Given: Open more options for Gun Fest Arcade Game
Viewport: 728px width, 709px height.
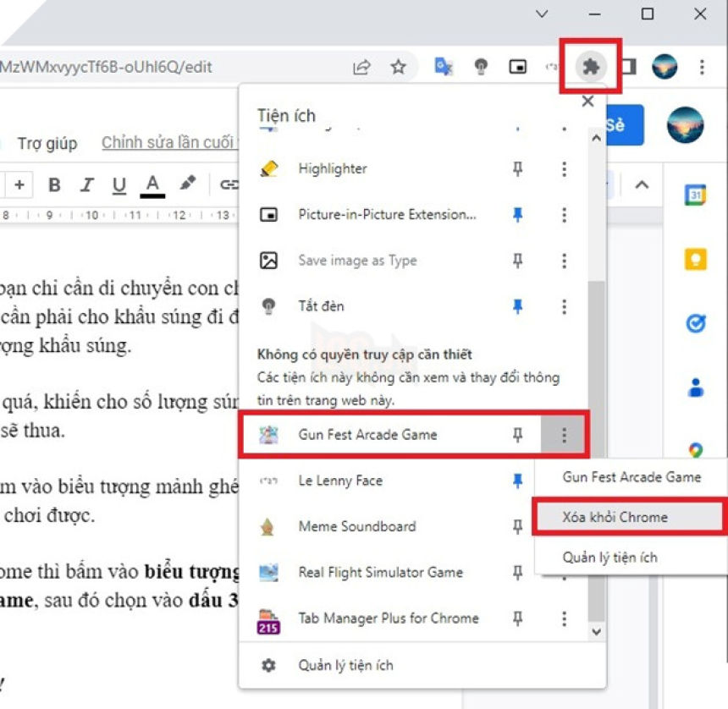Looking at the screenshot, I should point(564,435).
